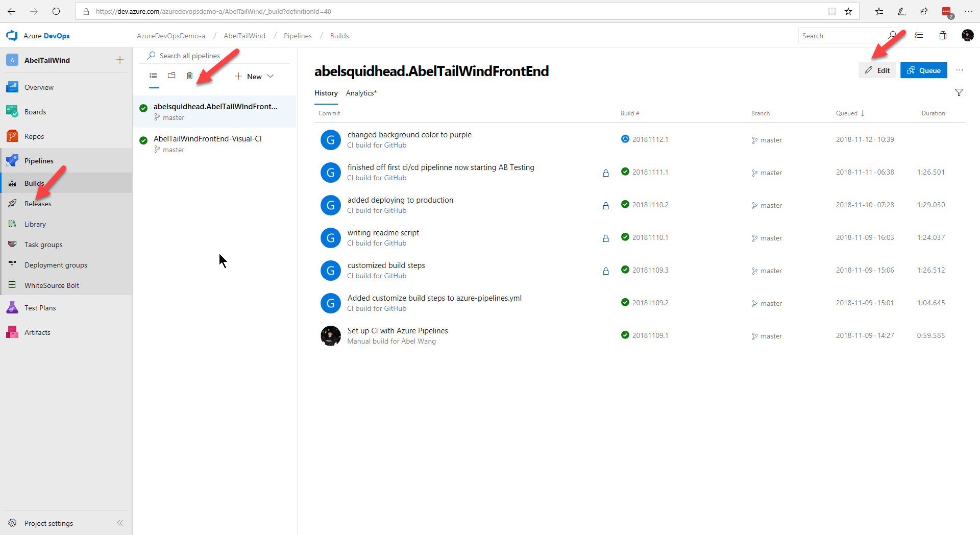This screenshot has width=980, height=535.
Task: Click the browser share icon
Action: click(924, 11)
